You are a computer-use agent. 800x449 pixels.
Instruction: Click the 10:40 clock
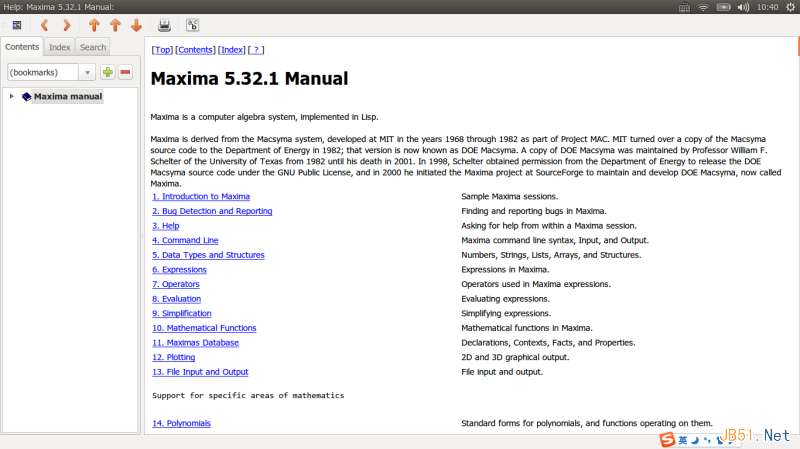coord(767,7)
